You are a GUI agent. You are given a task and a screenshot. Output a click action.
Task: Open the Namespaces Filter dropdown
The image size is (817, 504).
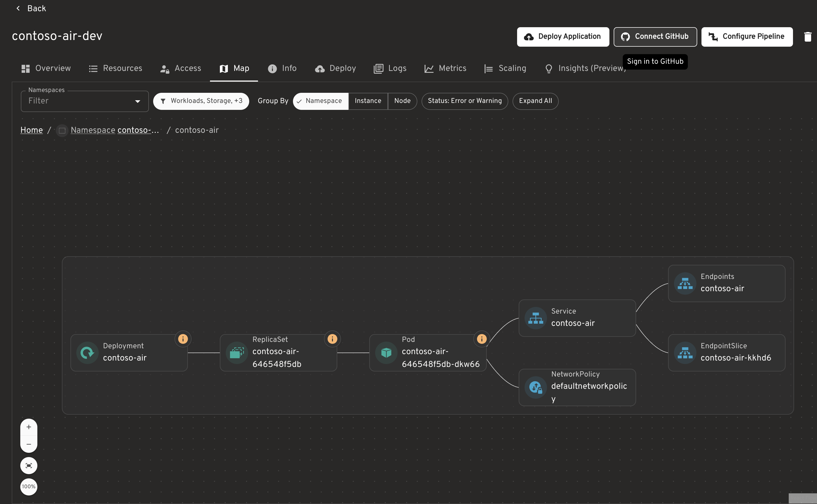pyautogui.click(x=85, y=101)
